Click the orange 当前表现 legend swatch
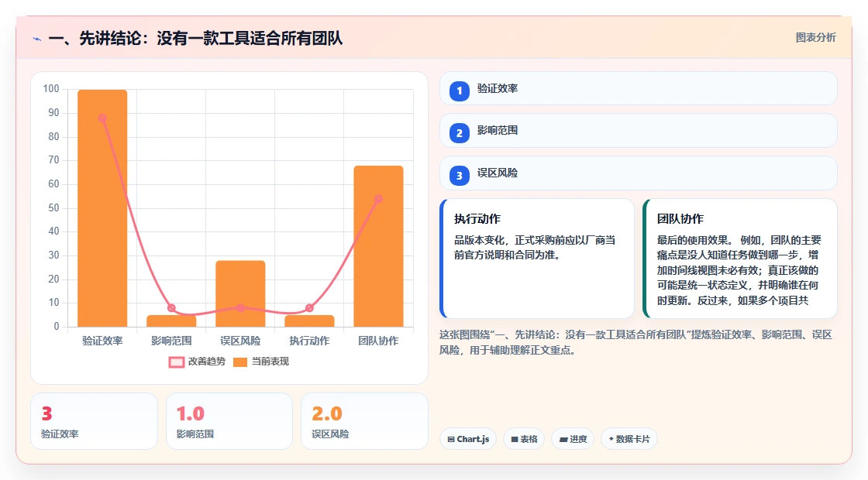The image size is (868, 480). pos(240,362)
